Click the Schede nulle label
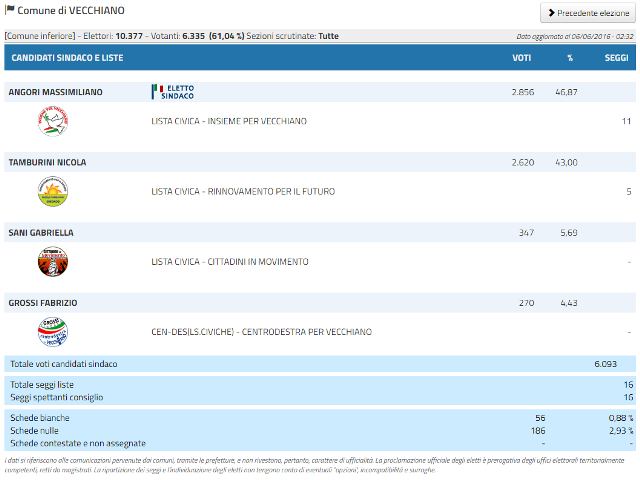 point(34,431)
